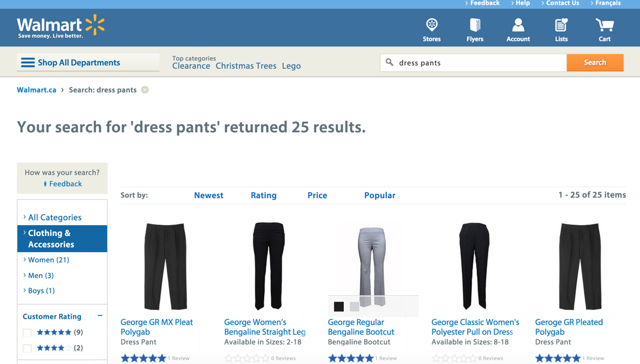Check the five-star rating filter
Screen dimensions: 640x364
(27, 333)
